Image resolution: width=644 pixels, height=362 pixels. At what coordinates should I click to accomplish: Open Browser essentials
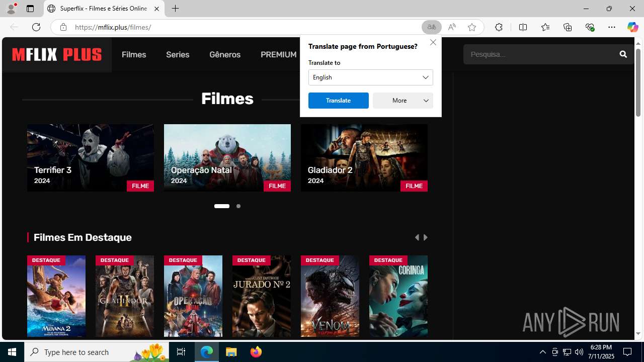point(590,27)
